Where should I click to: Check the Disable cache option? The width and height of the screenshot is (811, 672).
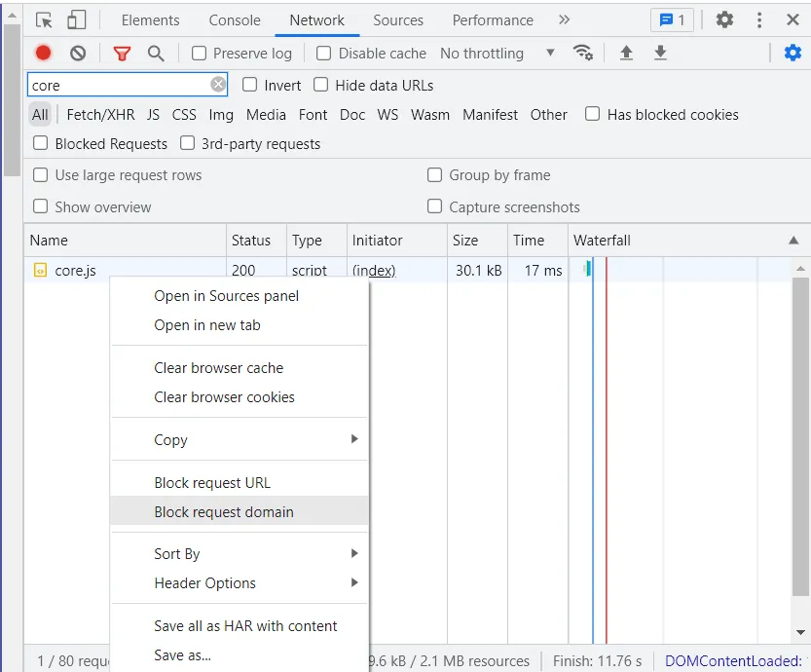(x=324, y=54)
